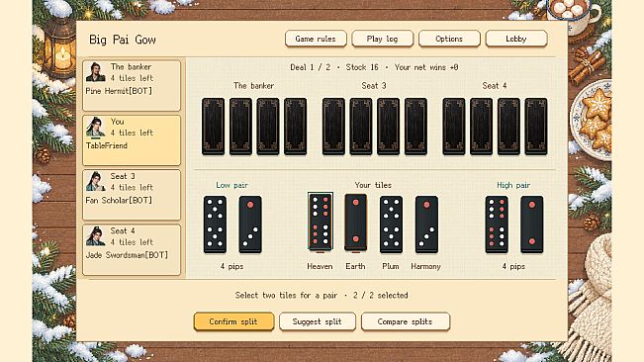
Task: Click your TableFriend avatar portrait
Action: [x=96, y=127]
